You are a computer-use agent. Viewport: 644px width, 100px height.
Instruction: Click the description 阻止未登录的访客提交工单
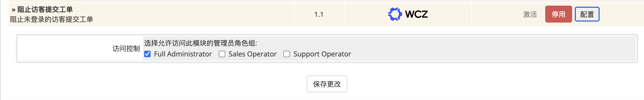click(x=52, y=20)
